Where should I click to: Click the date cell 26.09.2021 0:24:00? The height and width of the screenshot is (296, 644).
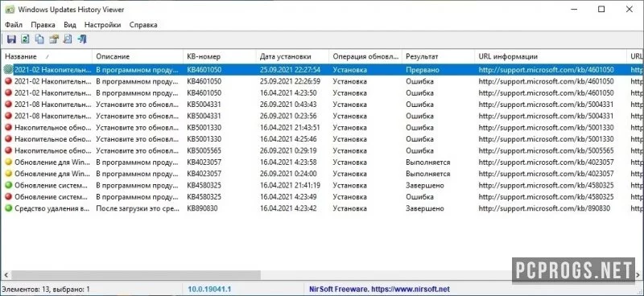click(x=288, y=174)
